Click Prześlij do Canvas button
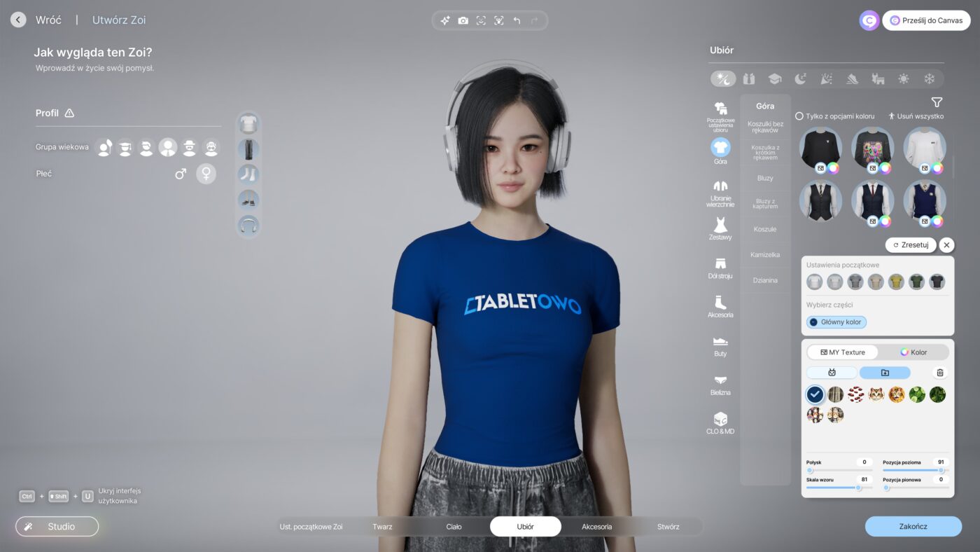Viewport: 980px width, 552px height. 926,20
